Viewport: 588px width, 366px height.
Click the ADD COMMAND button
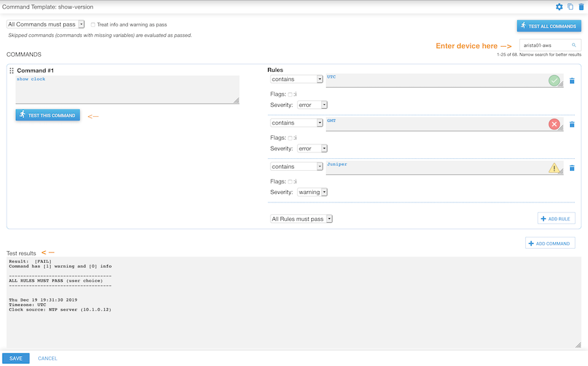[x=550, y=243]
